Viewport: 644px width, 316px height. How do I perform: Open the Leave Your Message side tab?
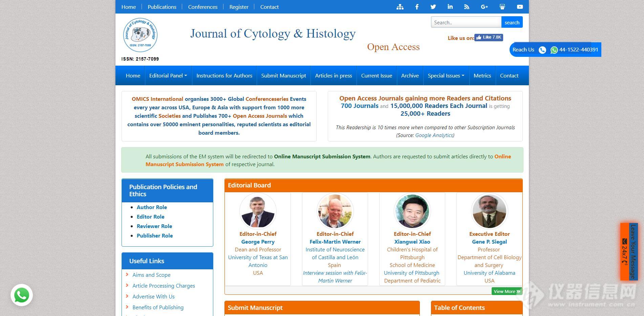point(633,251)
